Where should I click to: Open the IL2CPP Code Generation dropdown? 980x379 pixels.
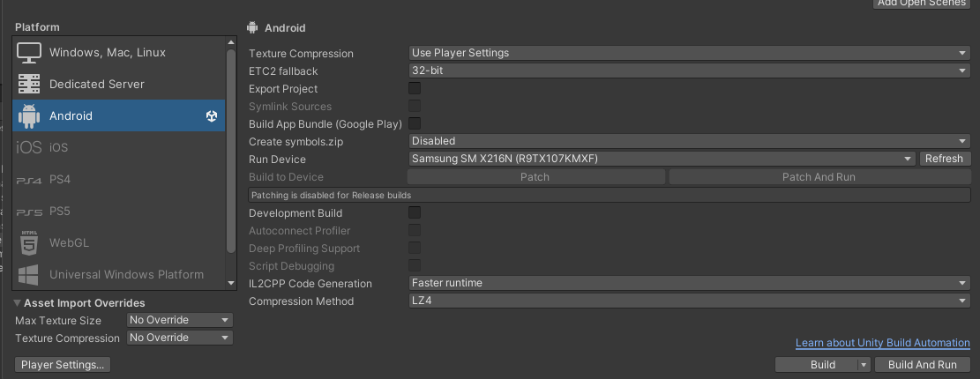690,283
